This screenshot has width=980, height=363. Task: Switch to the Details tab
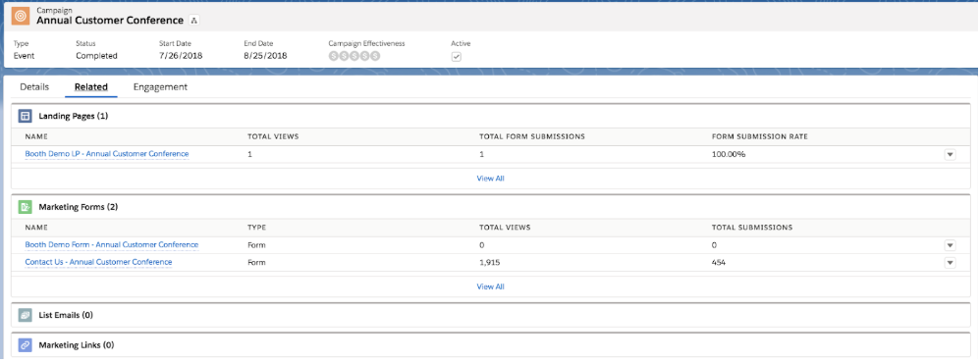pos(34,87)
